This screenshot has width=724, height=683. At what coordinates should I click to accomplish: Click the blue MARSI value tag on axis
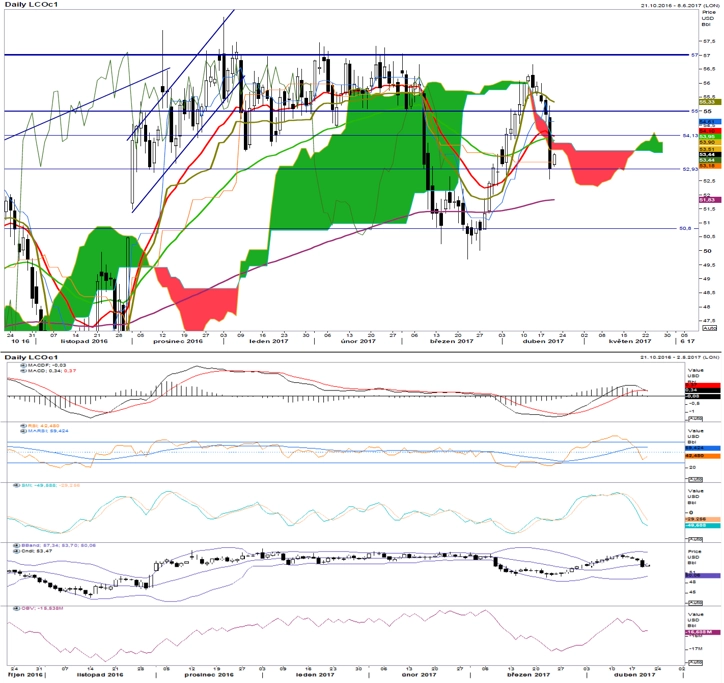click(702, 448)
